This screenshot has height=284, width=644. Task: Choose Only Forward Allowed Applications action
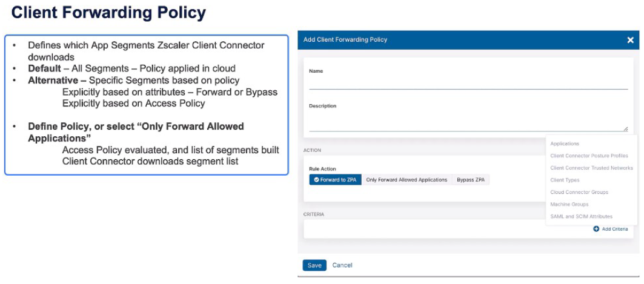[x=407, y=180]
